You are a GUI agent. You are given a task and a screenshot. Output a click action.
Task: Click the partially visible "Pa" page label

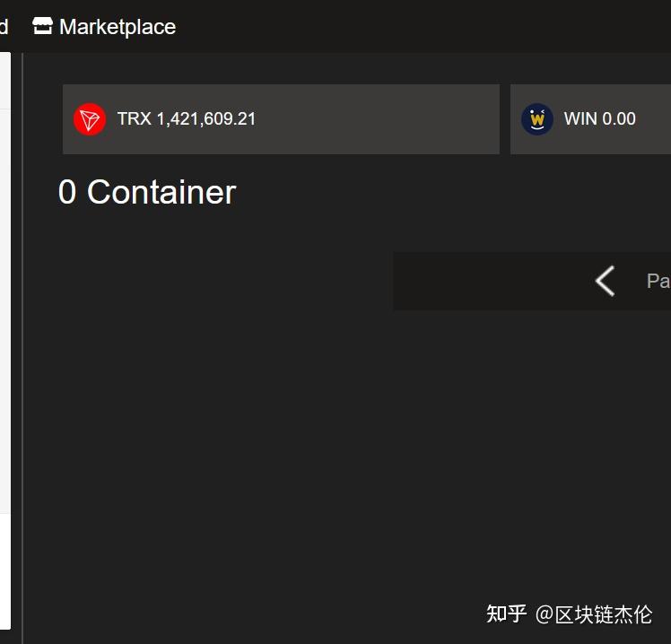pyautogui.click(x=658, y=281)
